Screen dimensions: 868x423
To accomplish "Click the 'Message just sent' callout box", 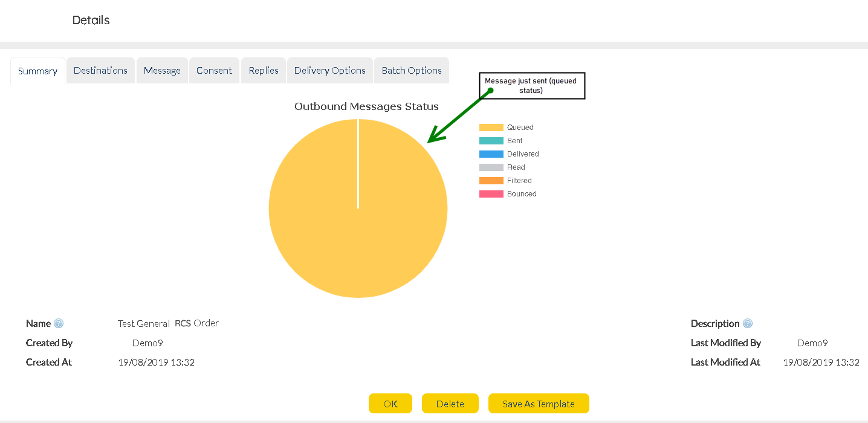I will [532, 86].
